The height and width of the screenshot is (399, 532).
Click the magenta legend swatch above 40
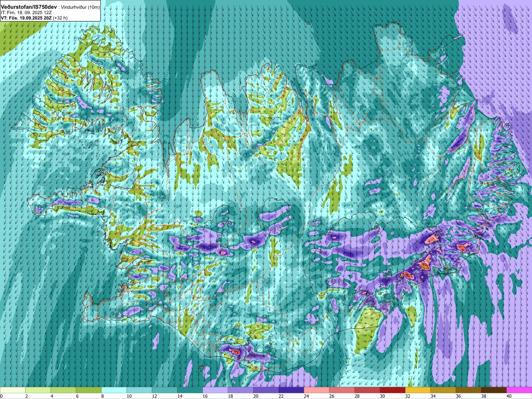tap(520, 390)
